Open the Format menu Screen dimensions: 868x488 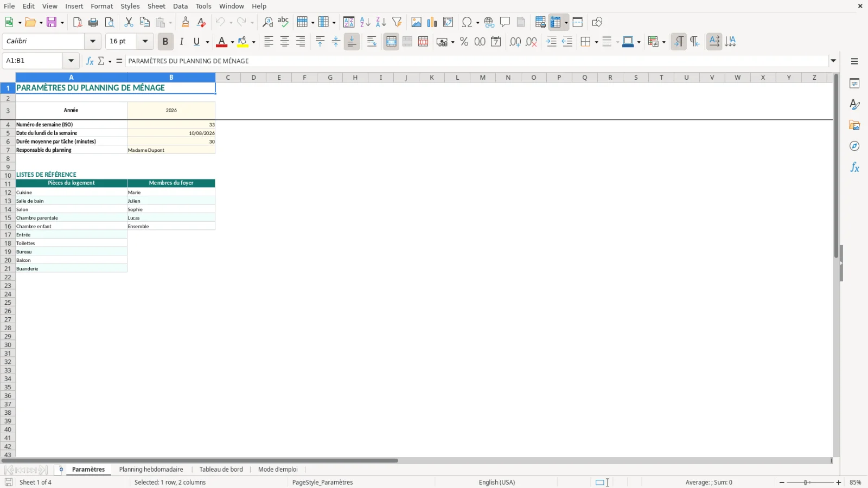click(x=102, y=6)
